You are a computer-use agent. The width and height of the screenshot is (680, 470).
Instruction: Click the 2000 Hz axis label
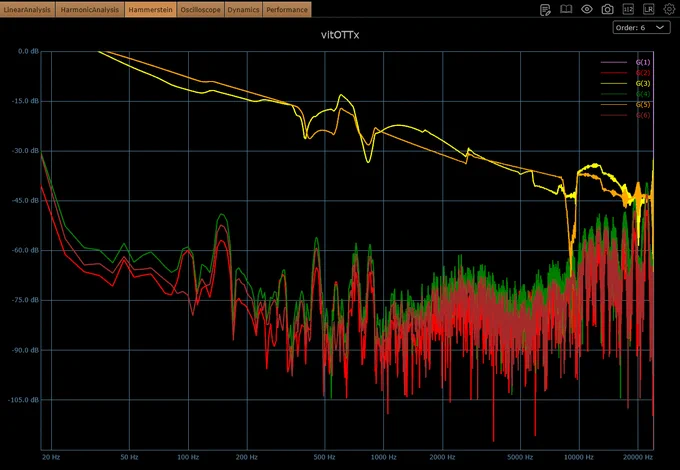coord(442,457)
